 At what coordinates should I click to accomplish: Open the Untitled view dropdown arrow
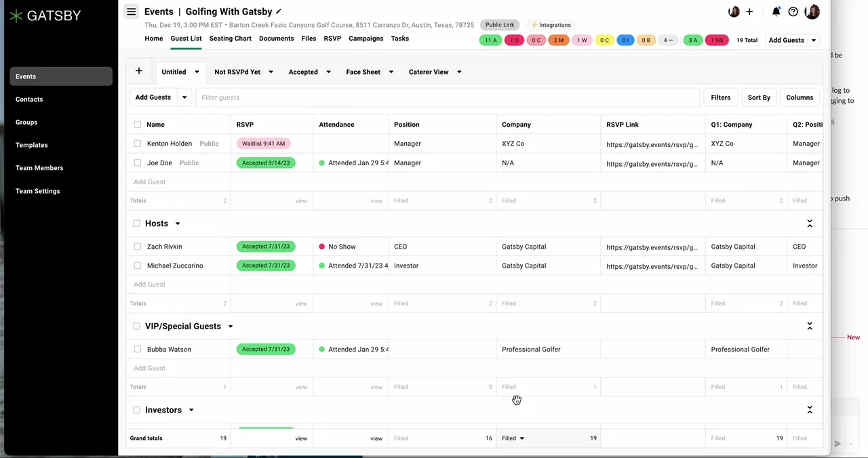click(x=197, y=72)
